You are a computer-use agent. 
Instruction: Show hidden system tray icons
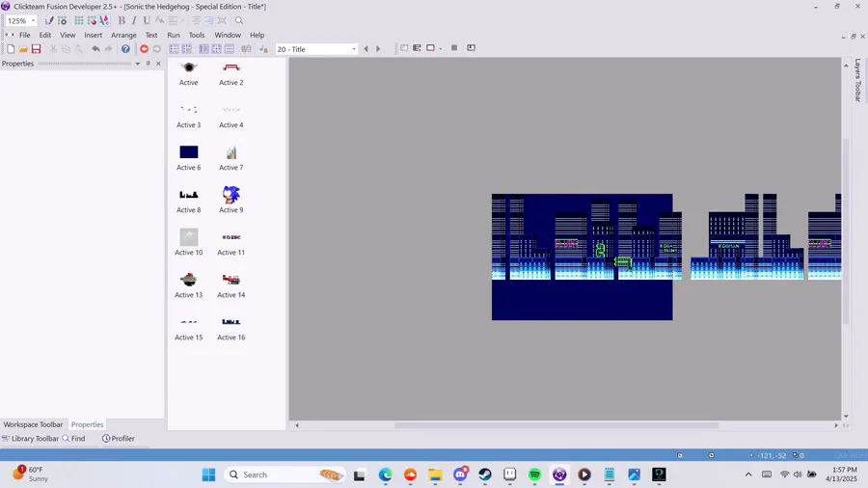coord(748,474)
